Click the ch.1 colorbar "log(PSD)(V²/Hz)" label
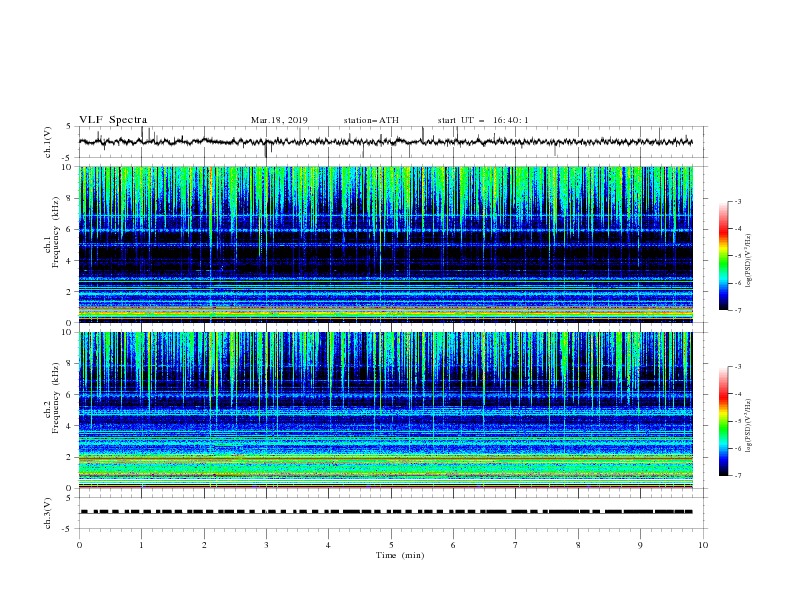This screenshot has height=612, width=792. (749, 260)
